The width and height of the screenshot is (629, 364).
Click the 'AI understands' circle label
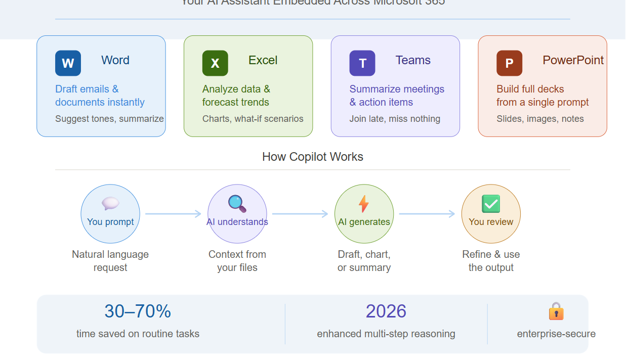click(x=237, y=222)
